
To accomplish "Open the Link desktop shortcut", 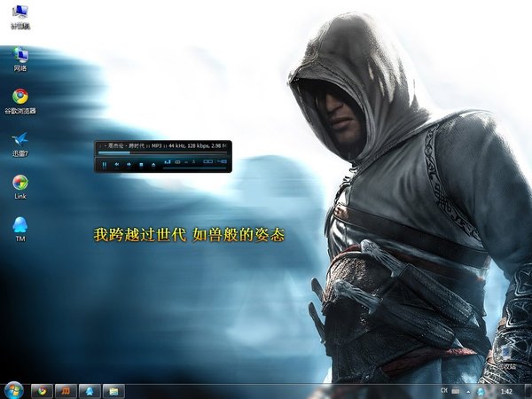I will click(20, 184).
